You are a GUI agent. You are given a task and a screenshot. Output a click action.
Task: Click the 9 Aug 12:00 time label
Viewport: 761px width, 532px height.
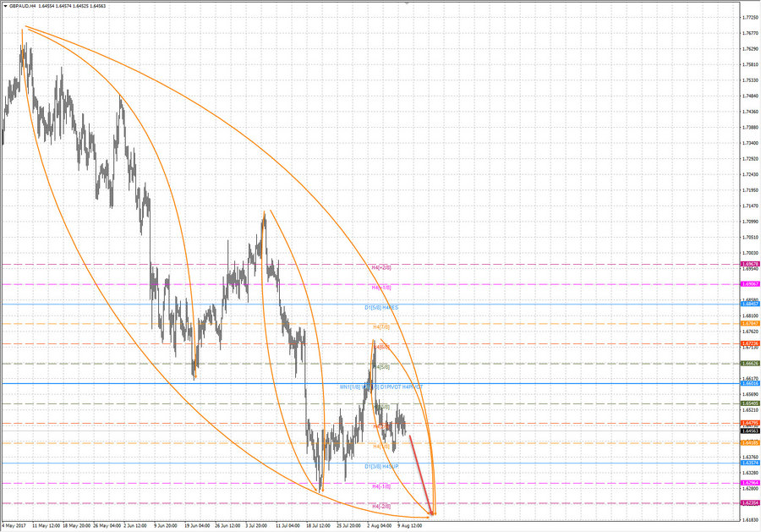(x=409, y=525)
